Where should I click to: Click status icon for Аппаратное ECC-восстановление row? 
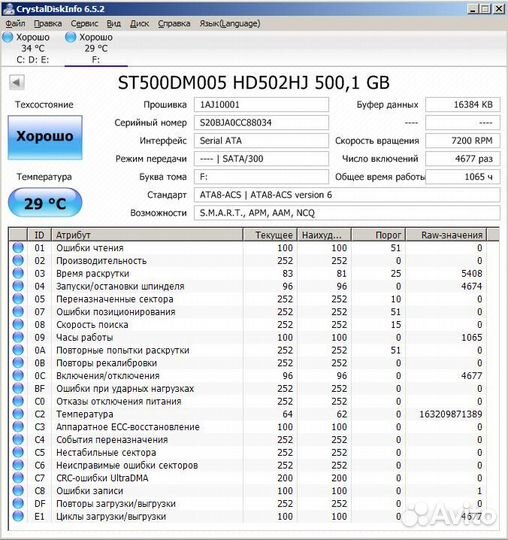18,426
